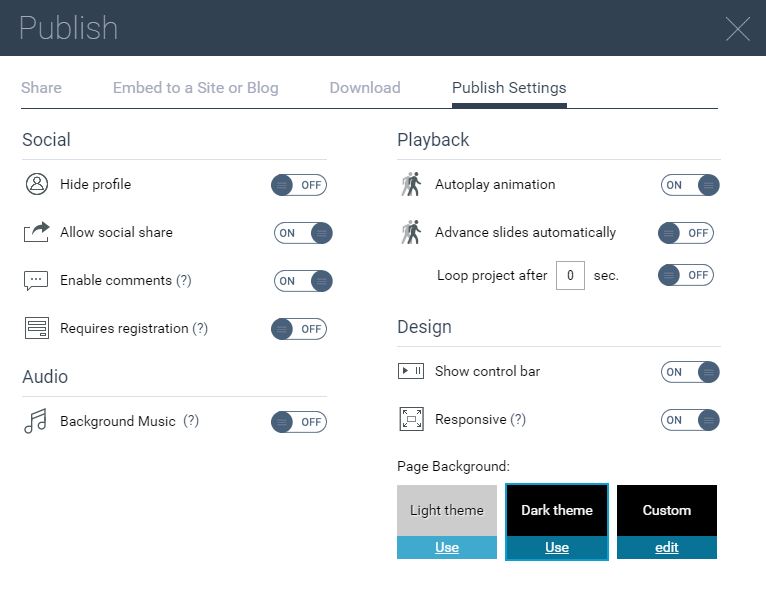Select the Dark theme background swatch
Viewport: 766px width, 597px height.
tap(557, 511)
